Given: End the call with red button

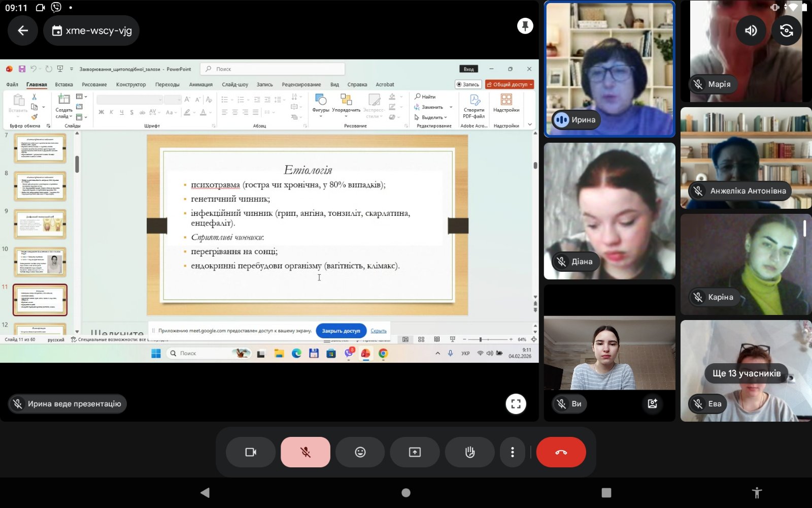Looking at the screenshot, I should coord(561,452).
